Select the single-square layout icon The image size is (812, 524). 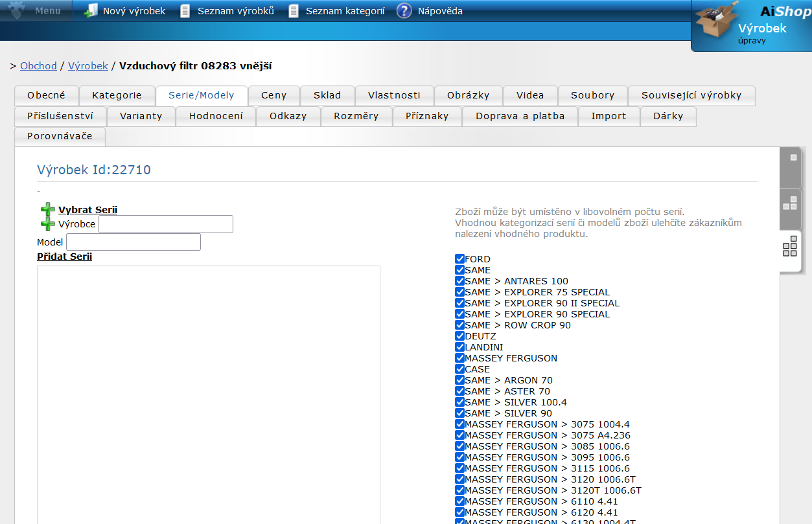point(793,157)
